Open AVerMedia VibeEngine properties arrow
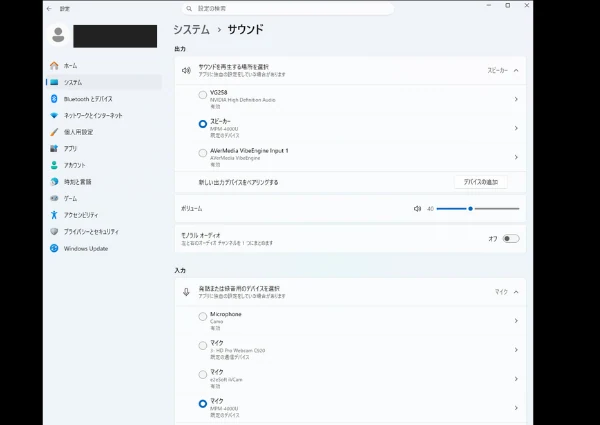This screenshot has width=600, height=425. (x=516, y=157)
